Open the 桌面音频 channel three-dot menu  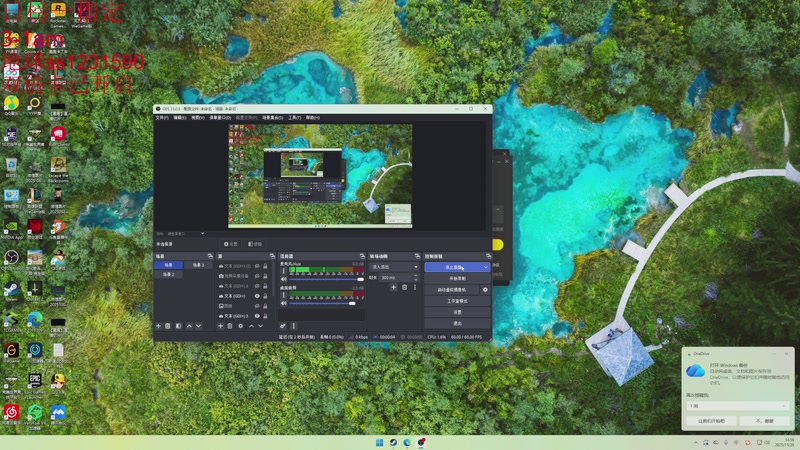click(284, 295)
